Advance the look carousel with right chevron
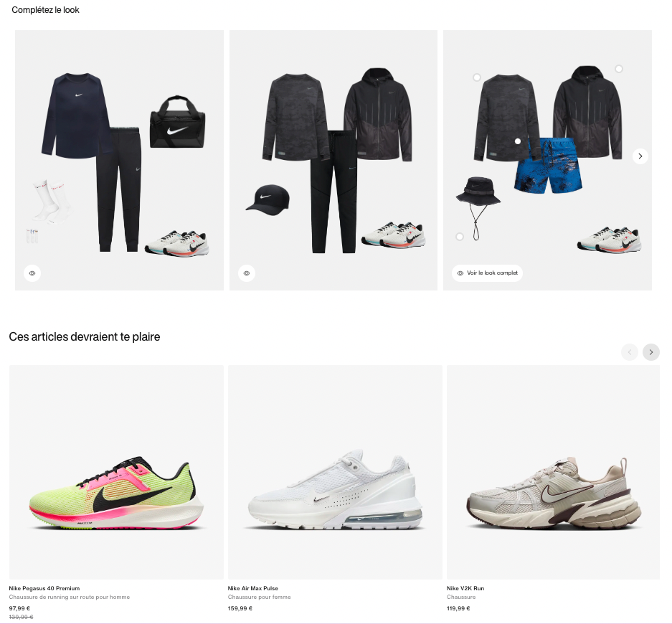This screenshot has height=624, width=672. pyautogui.click(x=640, y=156)
